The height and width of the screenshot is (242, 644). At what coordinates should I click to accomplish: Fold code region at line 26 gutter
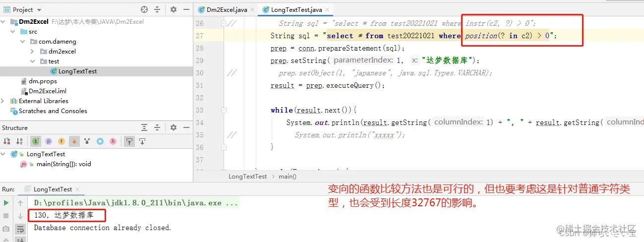224,23
